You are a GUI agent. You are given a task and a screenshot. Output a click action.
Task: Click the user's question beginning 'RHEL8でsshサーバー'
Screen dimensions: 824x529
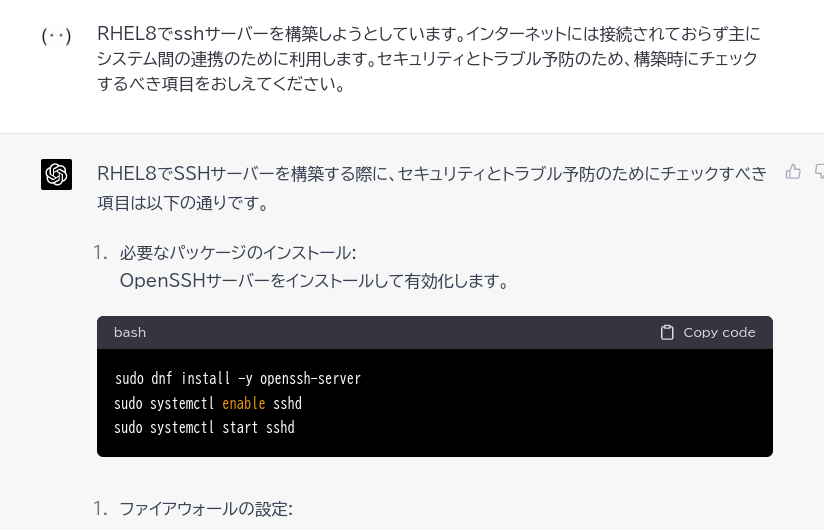point(429,58)
